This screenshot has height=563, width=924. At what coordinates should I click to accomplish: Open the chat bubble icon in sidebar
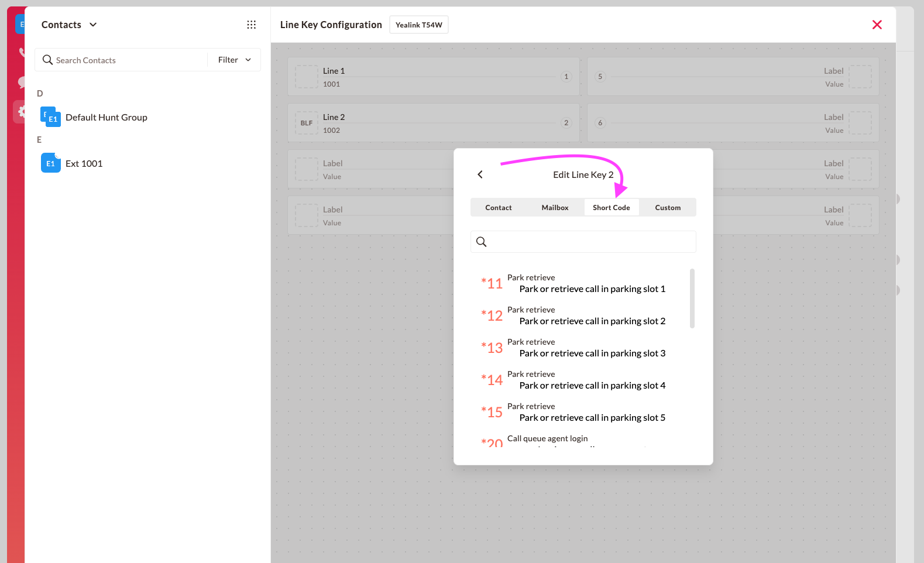pos(22,82)
